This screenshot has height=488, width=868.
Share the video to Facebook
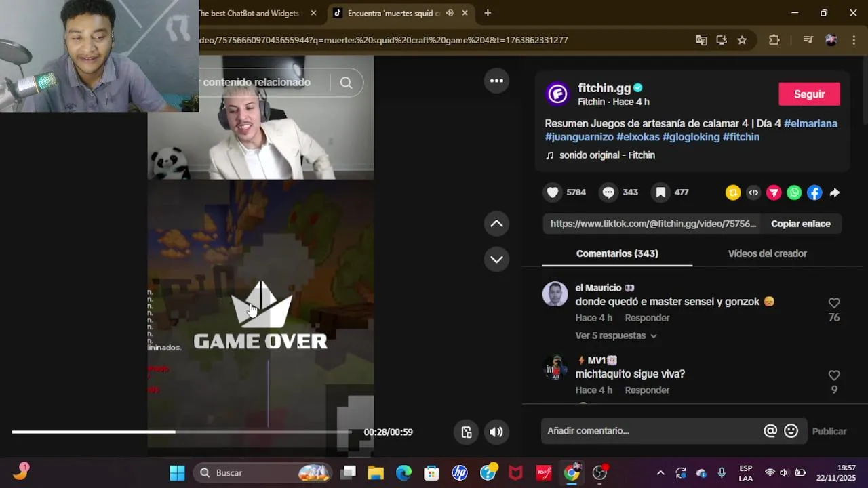coord(814,192)
